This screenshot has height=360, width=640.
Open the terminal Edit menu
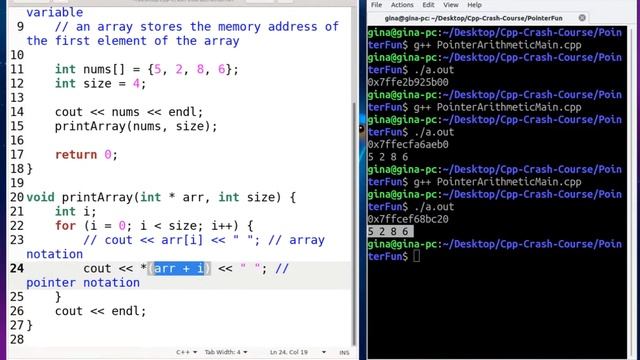(x=428, y=5)
